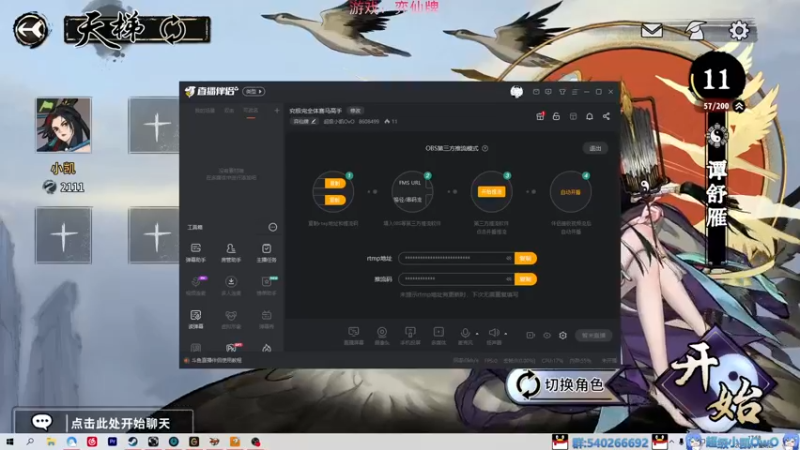The height and width of the screenshot is (450, 800).
Task: Open the game's gear settings at top right
Action: click(x=739, y=31)
